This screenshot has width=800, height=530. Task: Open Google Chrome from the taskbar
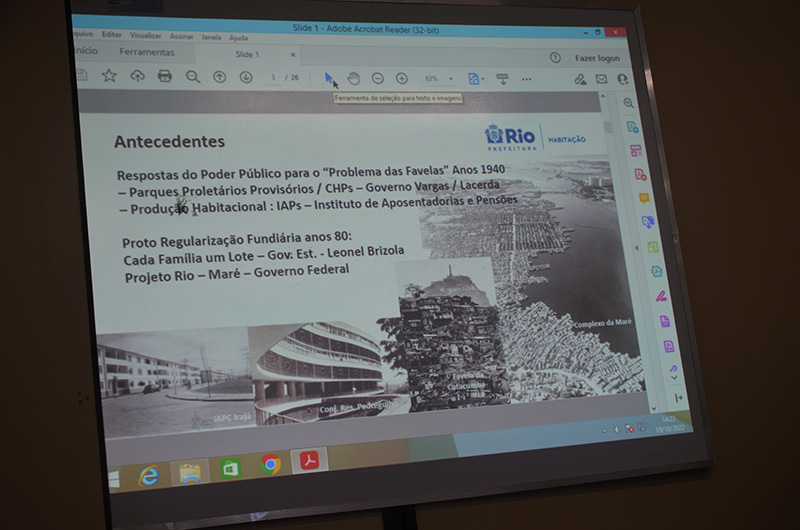point(270,465)
